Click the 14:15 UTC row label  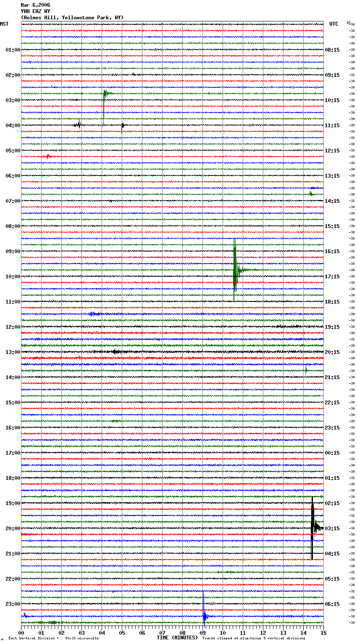click(332, 201)
